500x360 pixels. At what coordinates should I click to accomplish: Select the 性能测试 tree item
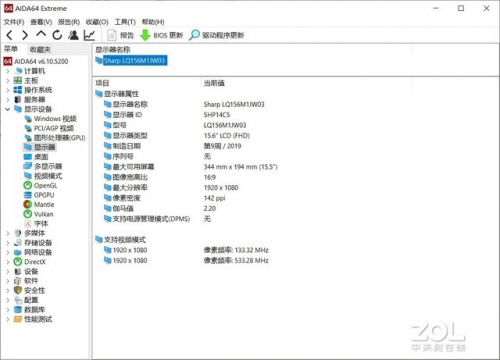point(33,319)
